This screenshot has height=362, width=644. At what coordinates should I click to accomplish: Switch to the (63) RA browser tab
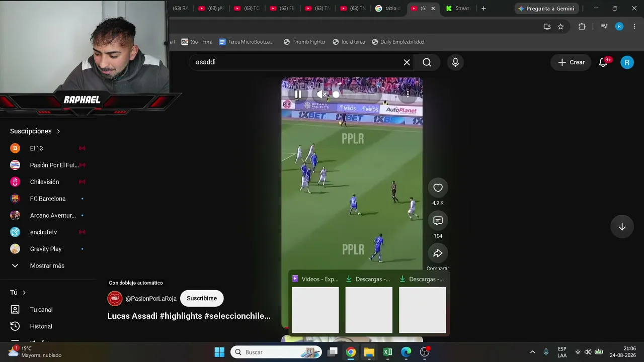[180, 9]
